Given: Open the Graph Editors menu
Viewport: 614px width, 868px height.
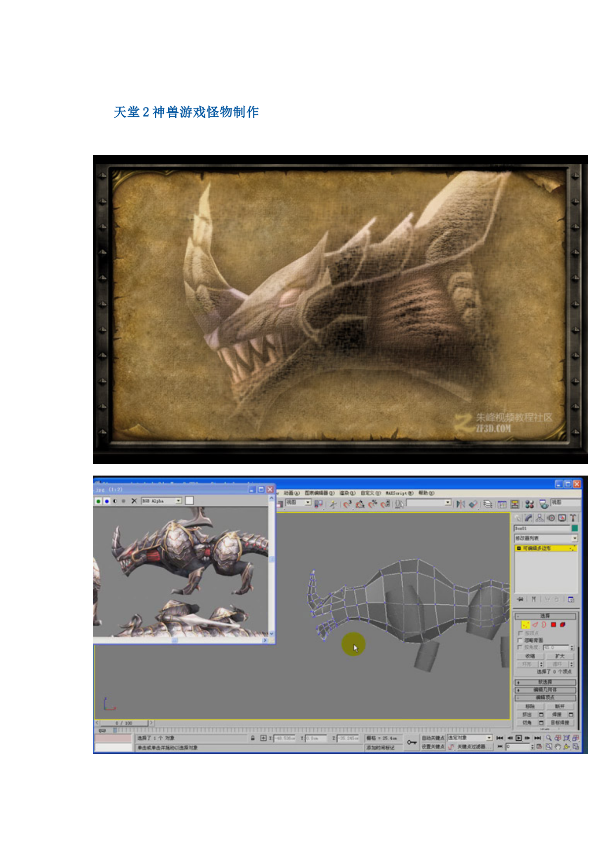Looking at the screenshot, I should 320,493.
